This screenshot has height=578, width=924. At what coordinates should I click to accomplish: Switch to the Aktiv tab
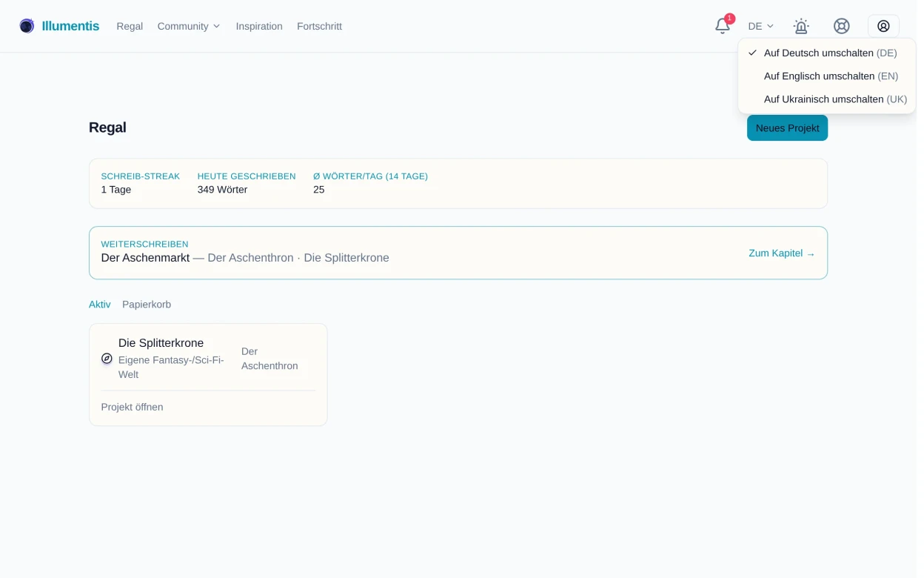coord(99,305)
